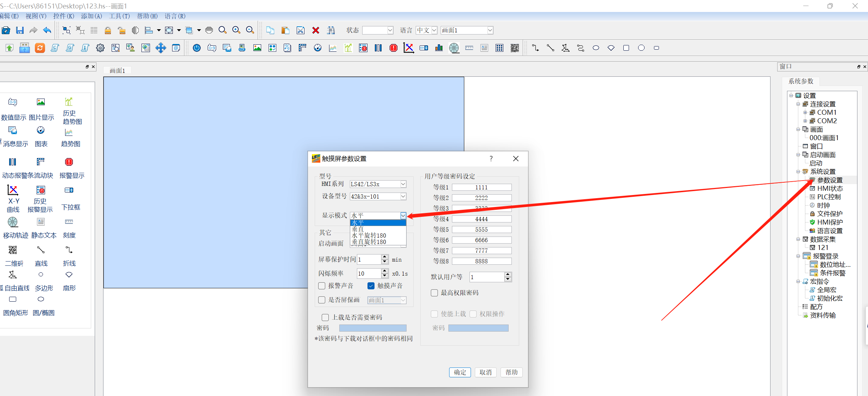Collapse the 连接设置 tree node
The width and height of the screenshot is (868, 396).
coord(798,104)
